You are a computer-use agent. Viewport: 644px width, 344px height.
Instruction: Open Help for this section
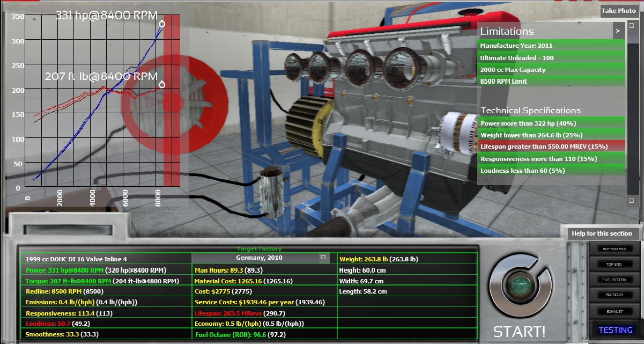(601, 233)
